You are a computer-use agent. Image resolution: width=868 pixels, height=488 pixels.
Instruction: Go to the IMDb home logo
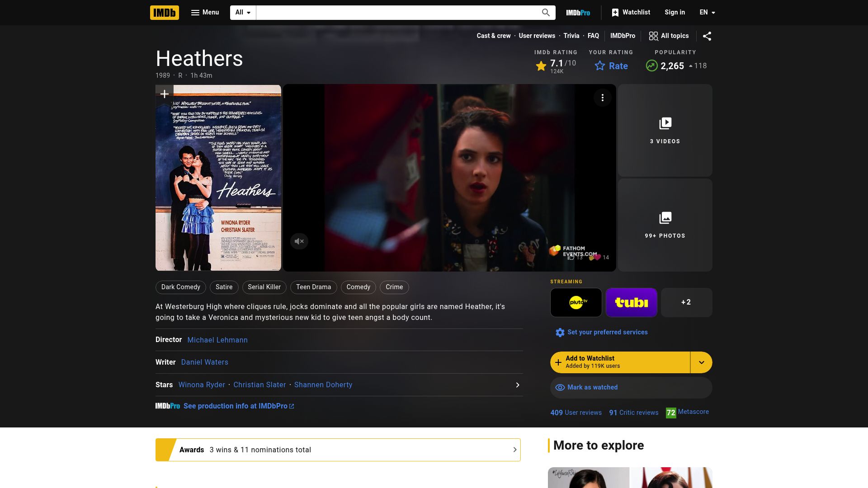click(x=164, y=13)
